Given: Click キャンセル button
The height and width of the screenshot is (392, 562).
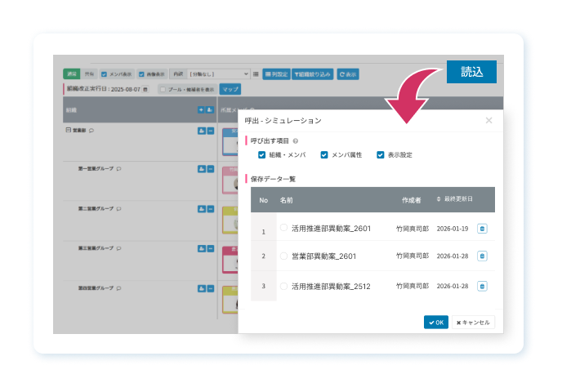Looking at the screenshot, I should [474, 322].
